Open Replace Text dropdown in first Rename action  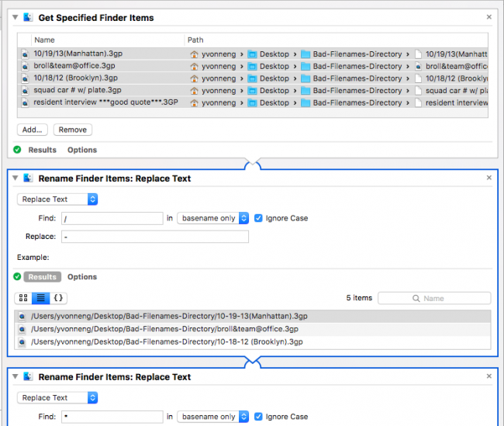tap(57, 199)
